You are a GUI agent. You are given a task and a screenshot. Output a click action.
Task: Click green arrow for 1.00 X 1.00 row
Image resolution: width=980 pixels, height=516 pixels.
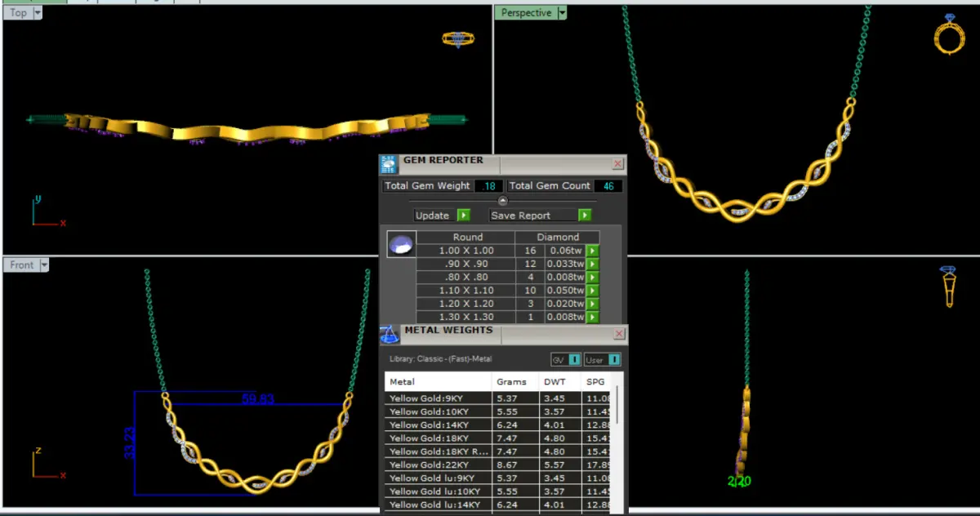[593, 251]
